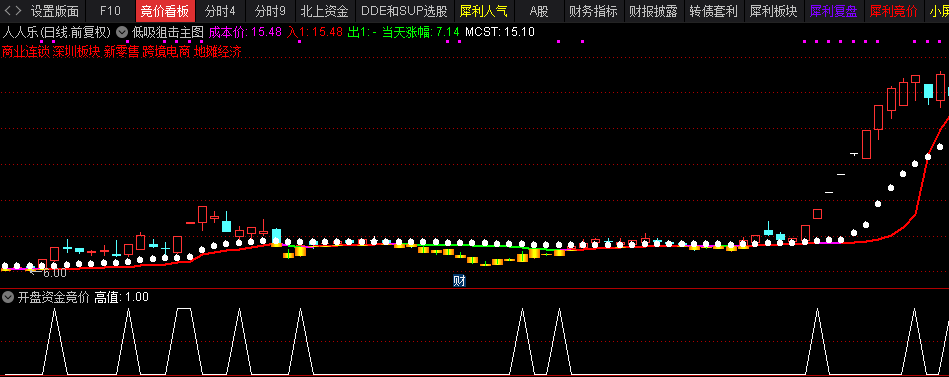Image resolution: width=949 pixels, height=377 pixels.
Task: Switch to the A股 tab
Action: point(539,11)
